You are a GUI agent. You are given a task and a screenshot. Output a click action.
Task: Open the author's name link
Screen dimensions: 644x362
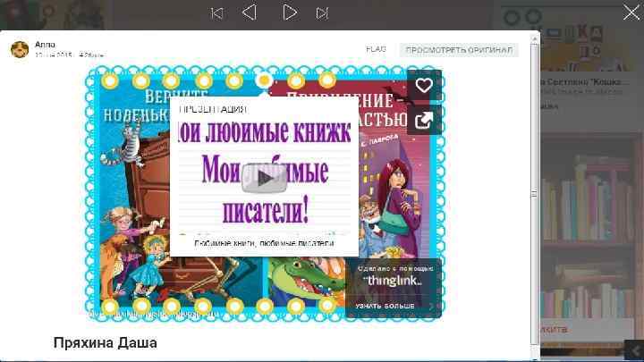coord(45,45)
